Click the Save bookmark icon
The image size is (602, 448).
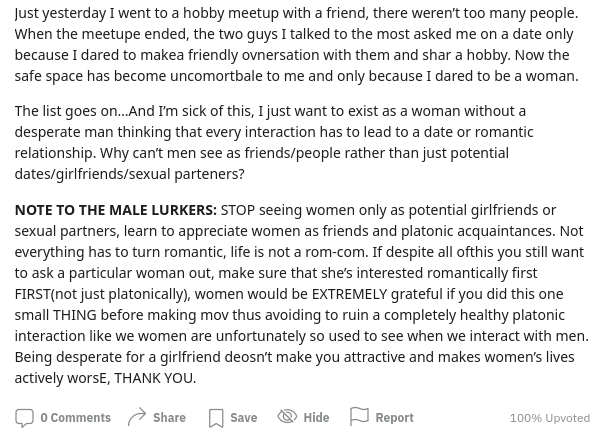coord(216,418)
